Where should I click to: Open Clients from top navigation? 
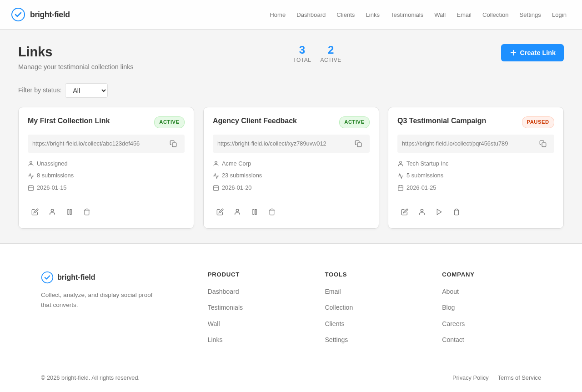[346, 15]
